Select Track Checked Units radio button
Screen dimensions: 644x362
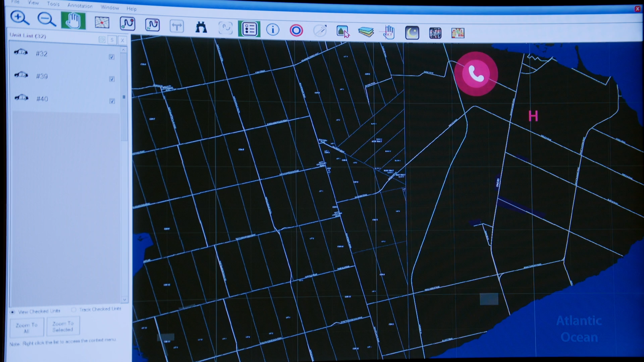click(x=74, y=310)
